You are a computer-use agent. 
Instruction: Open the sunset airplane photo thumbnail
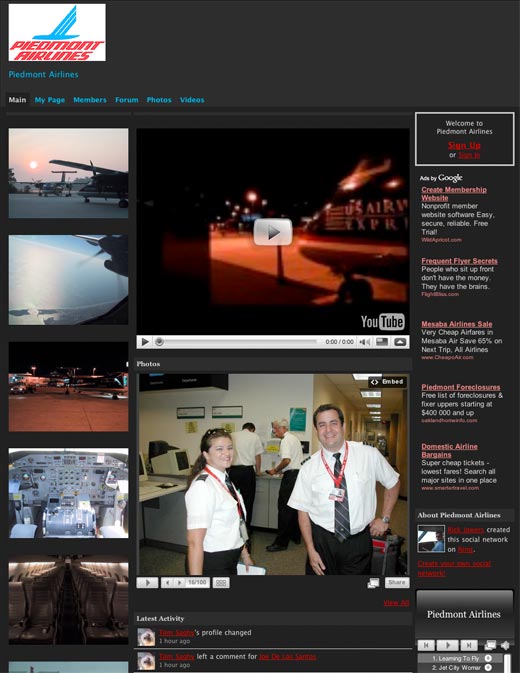(x=68, y=173)
